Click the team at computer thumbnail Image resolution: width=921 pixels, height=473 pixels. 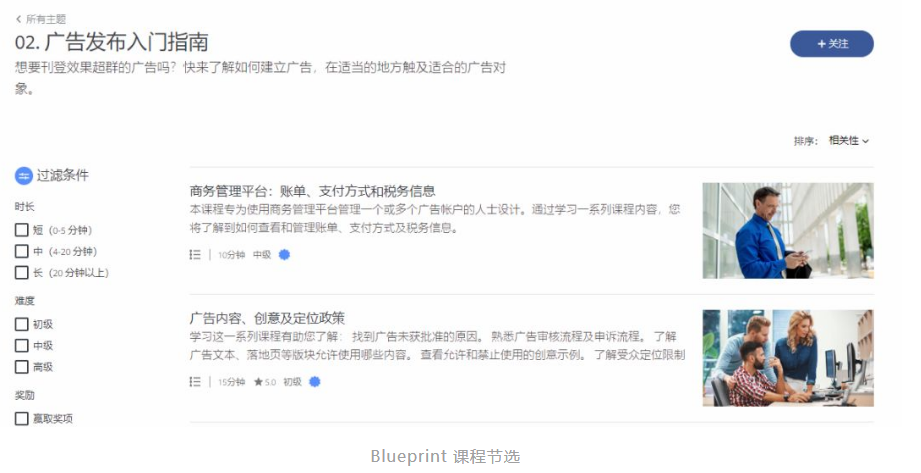(x=788, y=358)
